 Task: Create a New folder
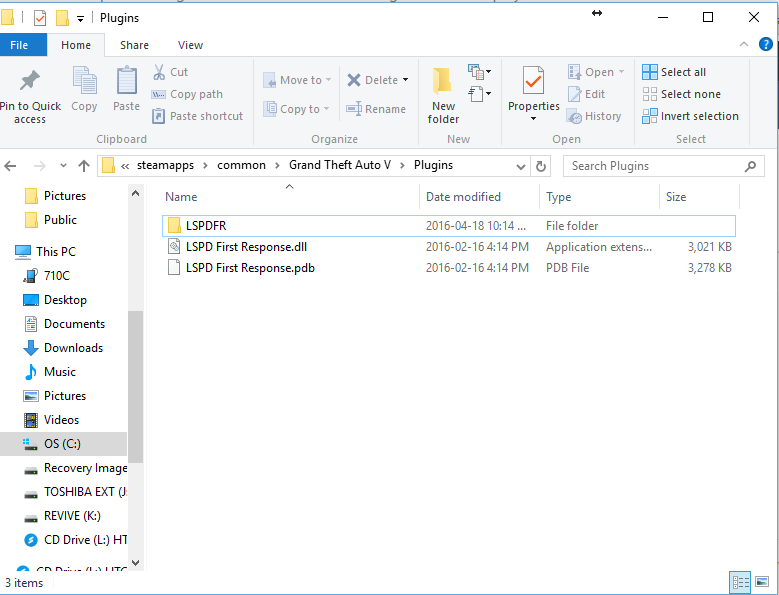click(443, 95)
